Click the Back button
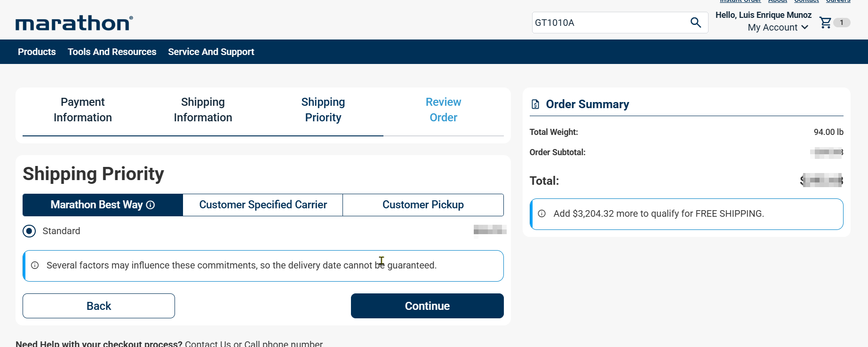Screen dimensions: 868x347 point(99,306)
